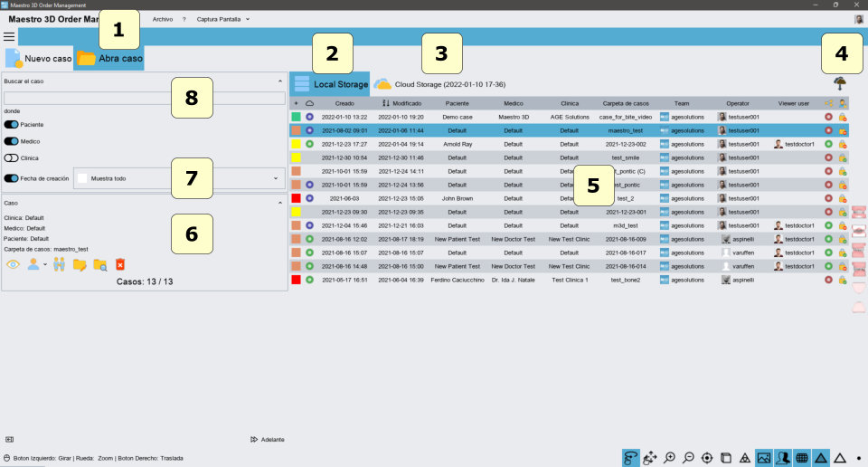
Task: Click the Team column header
Action: coord(682,103)
